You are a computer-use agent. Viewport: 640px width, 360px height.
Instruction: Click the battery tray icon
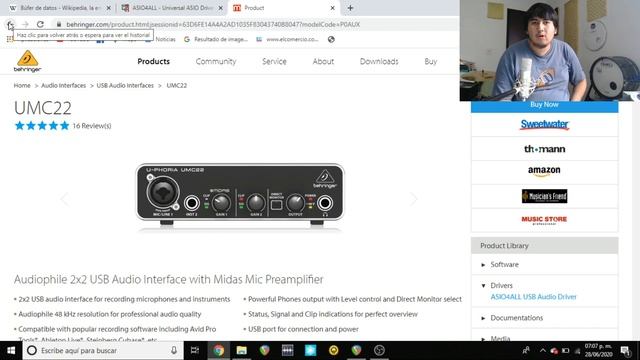566,350
